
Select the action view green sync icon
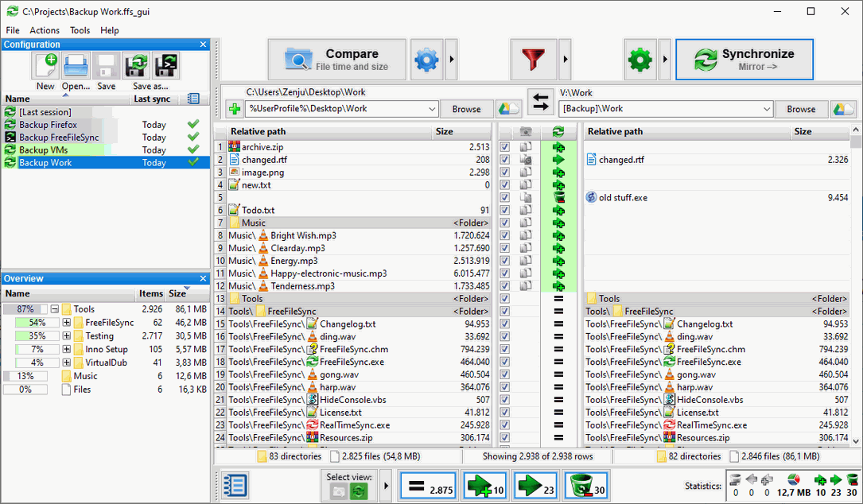coord(358,490)
